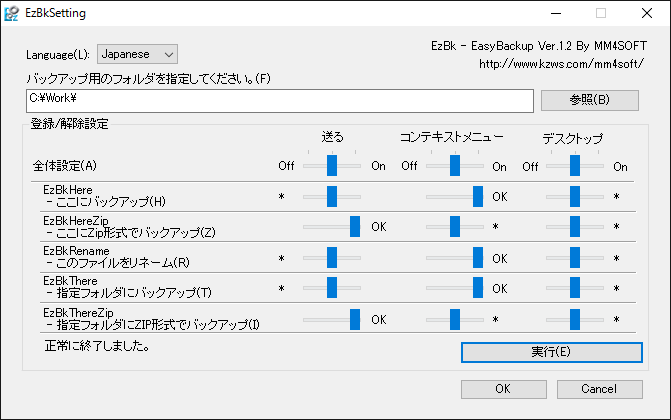Viewport: 671px width, 420px height.
Task: Click the 実行(E) execute button
Action: pyautogui.click(x=552, y=352)
